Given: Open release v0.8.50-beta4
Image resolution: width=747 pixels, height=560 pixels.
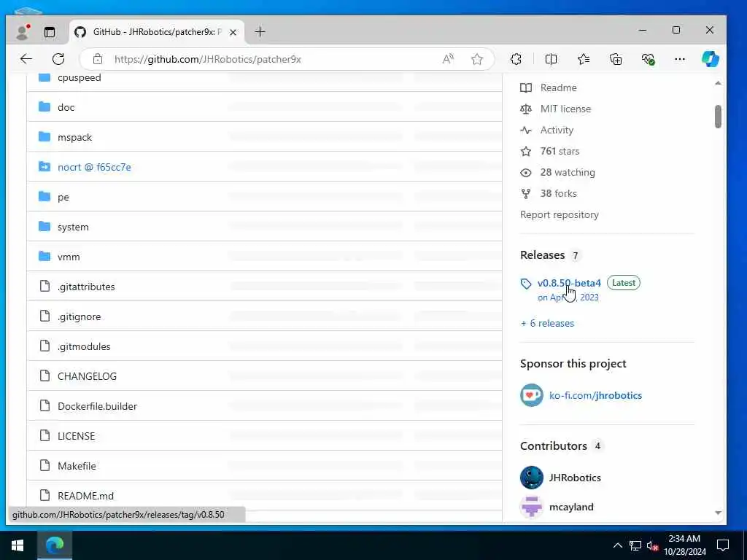Looking at the screenshot, I should pyautogui.click(x=569, y=283).
